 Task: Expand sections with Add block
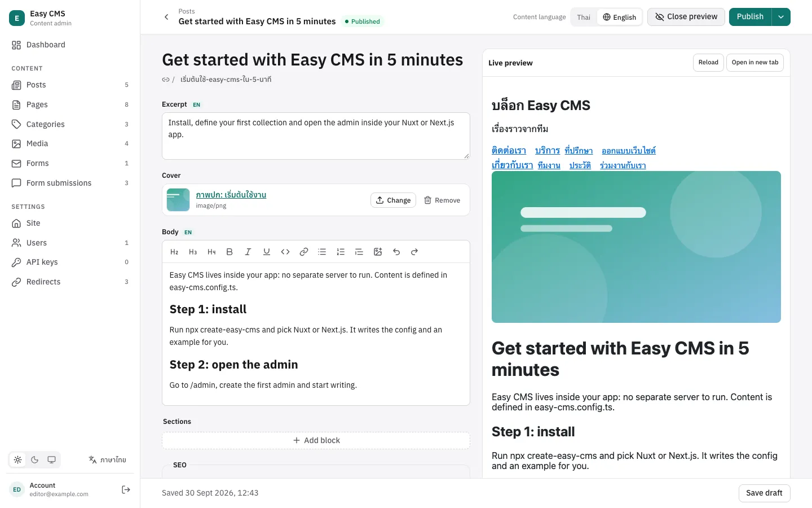[x=316, y=440]
